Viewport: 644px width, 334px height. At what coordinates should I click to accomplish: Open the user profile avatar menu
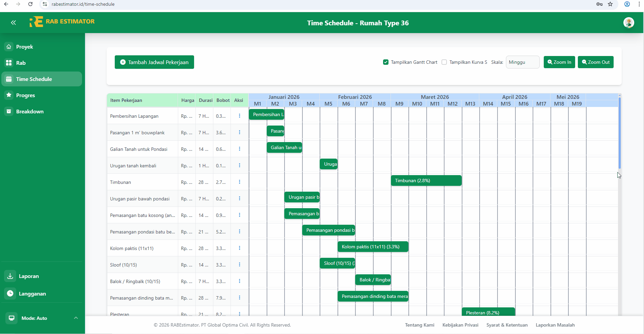click(628, 23)
